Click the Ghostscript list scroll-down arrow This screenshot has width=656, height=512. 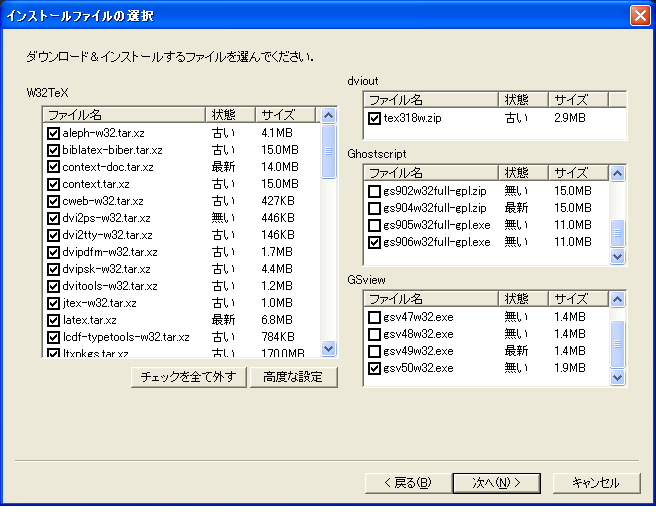[617, 256]
